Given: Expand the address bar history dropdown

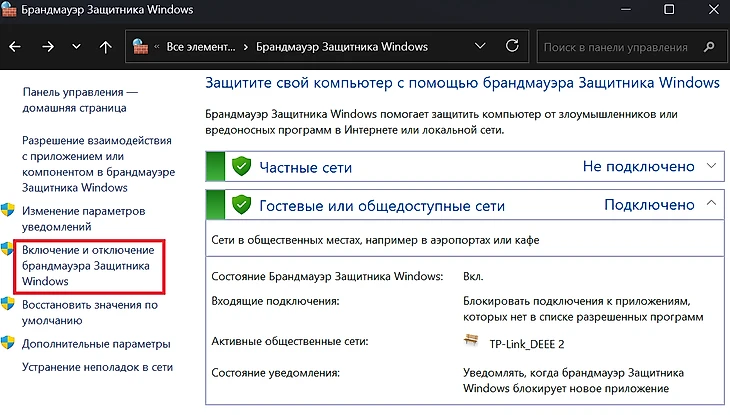Looking at the screenshot, I should tap(480, 46).
